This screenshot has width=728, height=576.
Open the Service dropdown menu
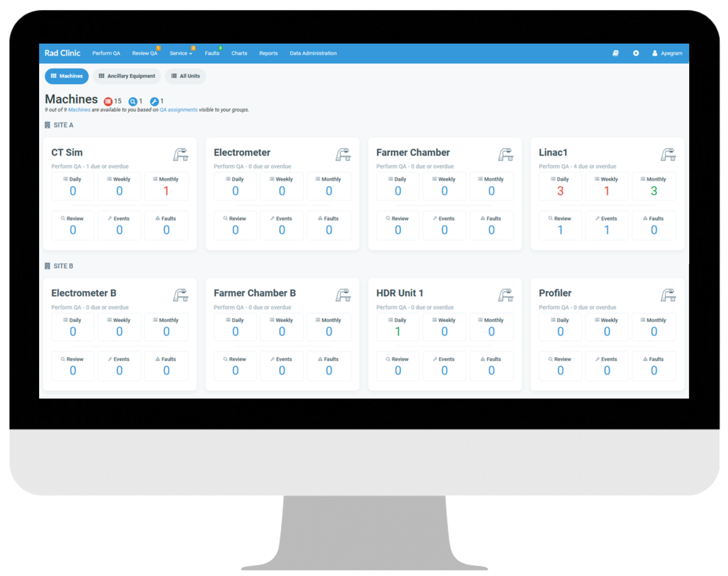[x=181, y=53]
